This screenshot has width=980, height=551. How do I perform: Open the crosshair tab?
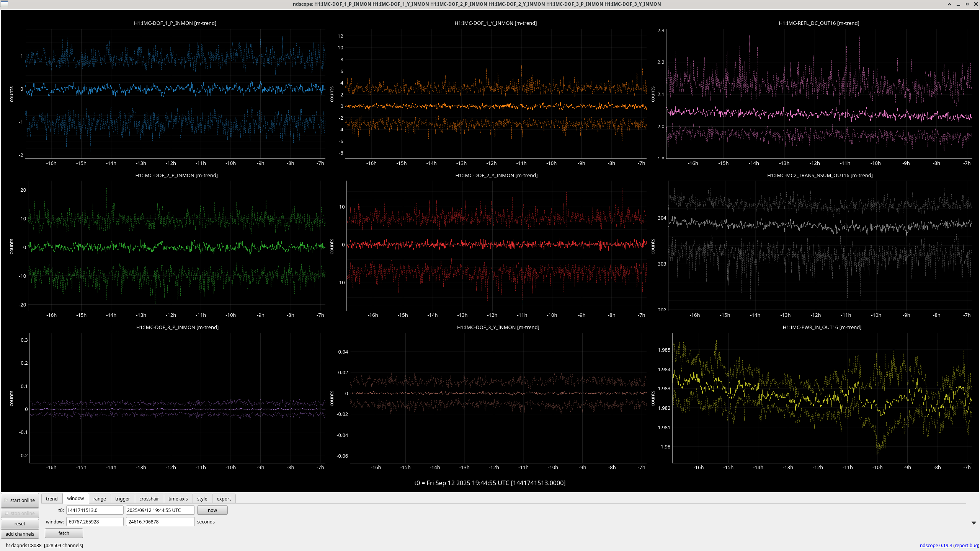pos(149,499)
